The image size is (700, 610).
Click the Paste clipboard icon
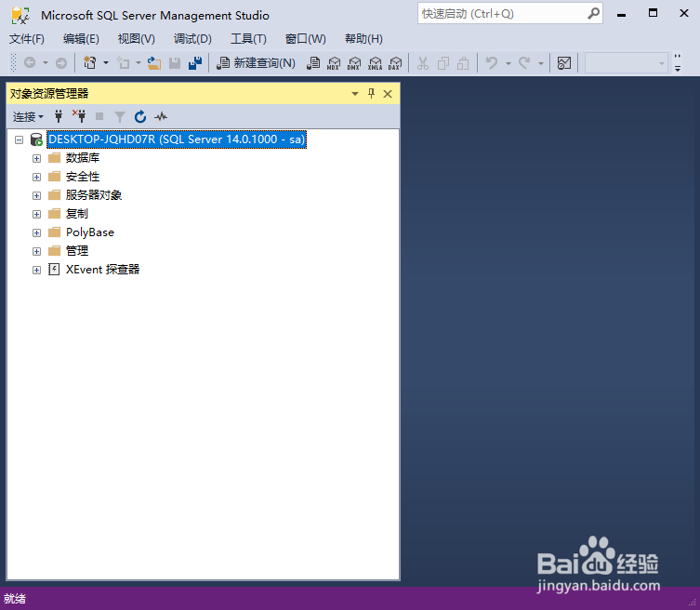tap(463, 63)
